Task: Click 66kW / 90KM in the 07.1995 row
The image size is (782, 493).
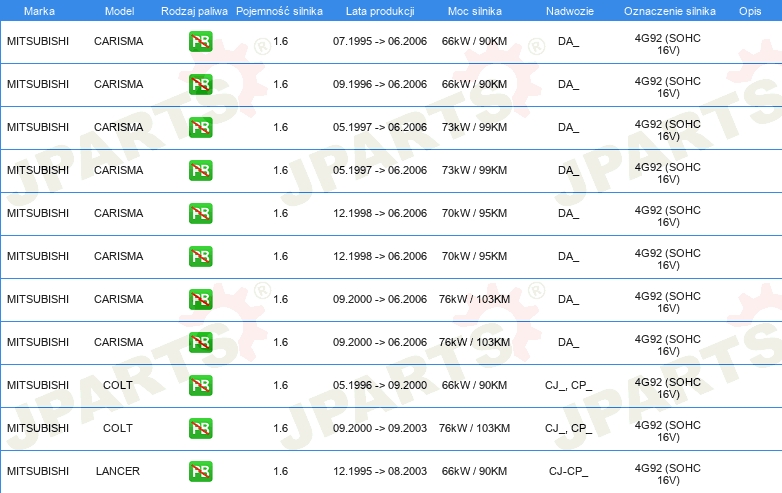Action: tap(474, 41)
